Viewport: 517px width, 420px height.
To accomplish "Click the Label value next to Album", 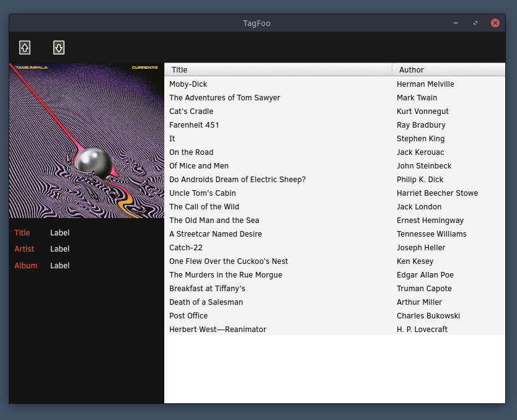I will click(60, 266).
